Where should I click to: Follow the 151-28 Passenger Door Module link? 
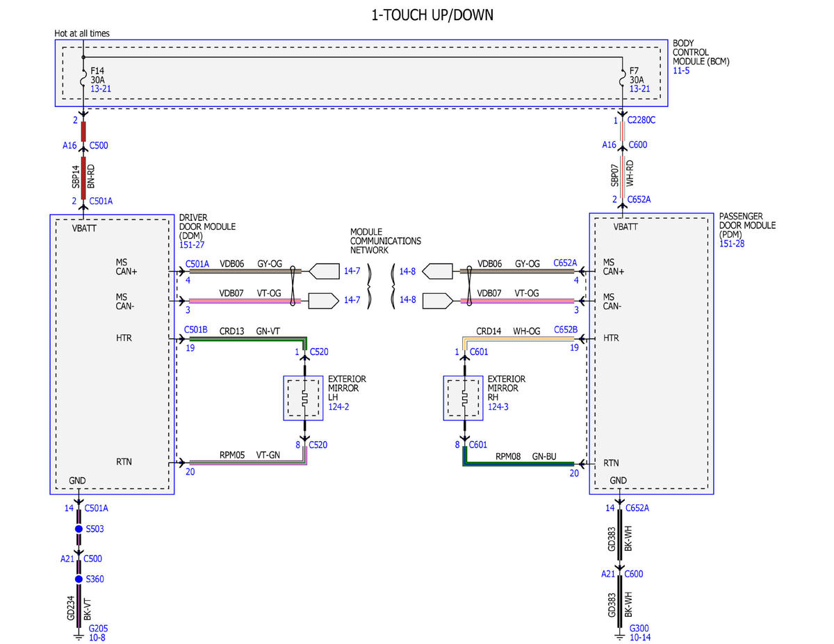pyautogui.click(x=731, y=244)
